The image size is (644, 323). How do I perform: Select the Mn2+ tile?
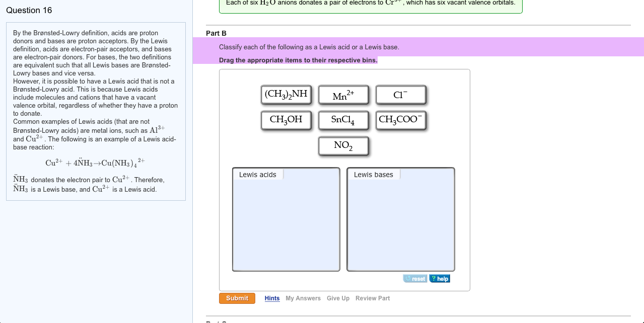(343, 94)
